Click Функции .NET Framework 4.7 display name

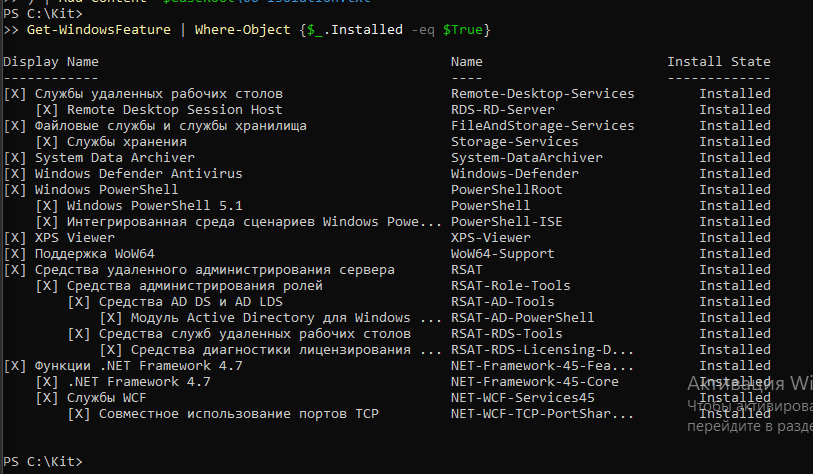138,366
